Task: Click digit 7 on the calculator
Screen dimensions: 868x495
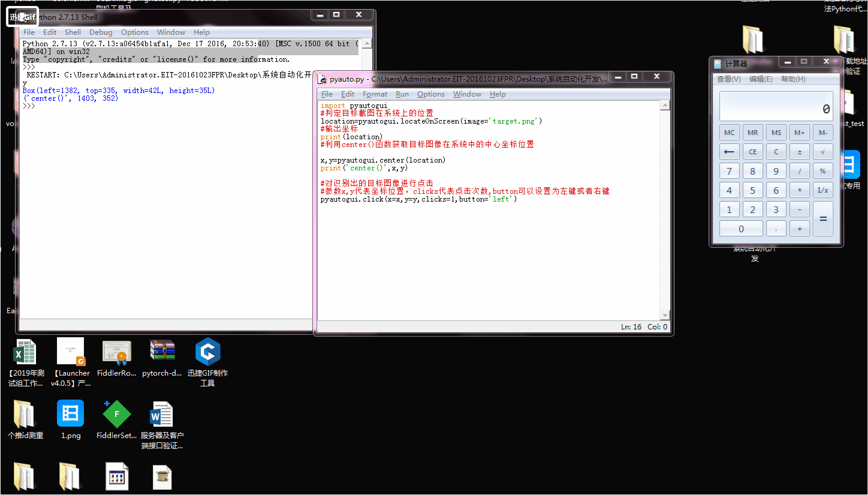Action: click(x=730, y=171)
